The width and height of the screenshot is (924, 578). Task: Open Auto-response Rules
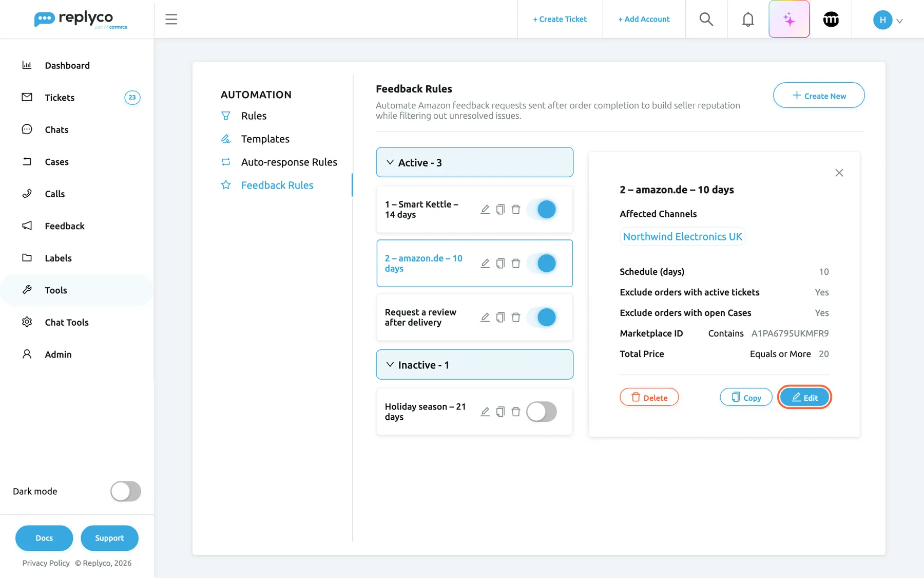coord(289,162)
